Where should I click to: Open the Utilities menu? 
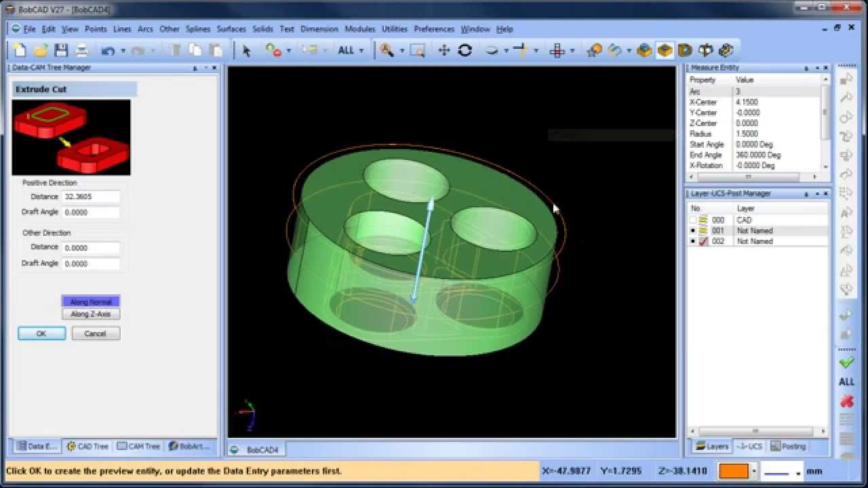pyautogui.click(x=394, y=29)
